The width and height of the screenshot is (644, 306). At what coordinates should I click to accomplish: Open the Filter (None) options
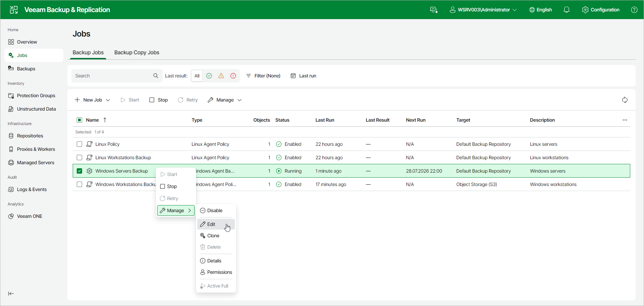coord(263,76)
